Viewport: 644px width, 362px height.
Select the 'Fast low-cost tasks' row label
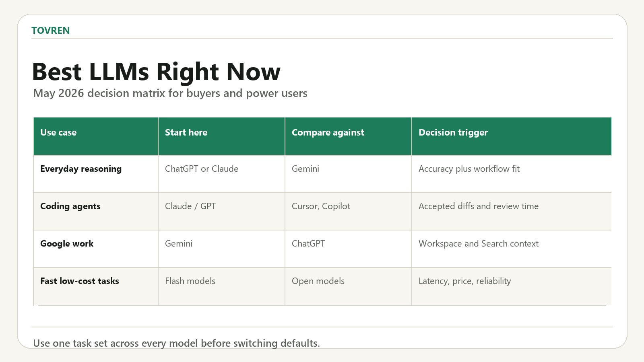point(80,281)
